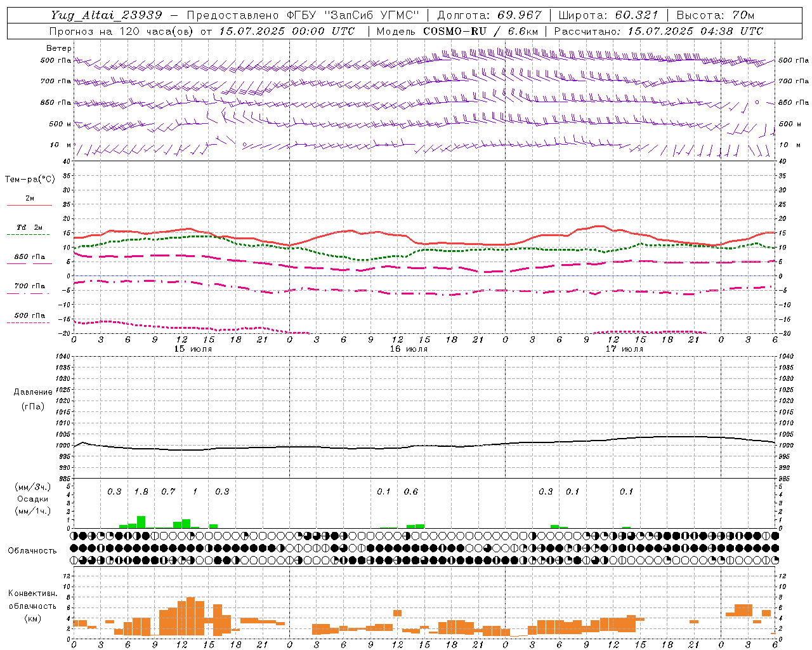Click the '17 июля' date label

624,349
